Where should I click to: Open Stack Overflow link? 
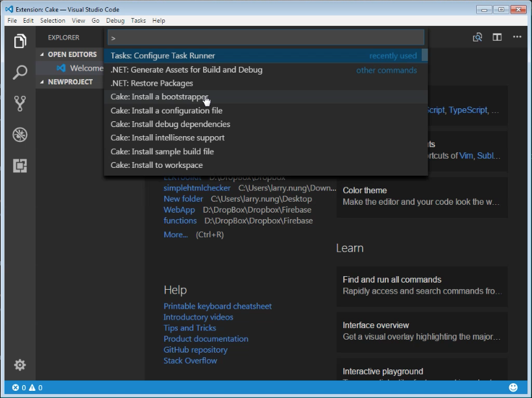(190, 360)
